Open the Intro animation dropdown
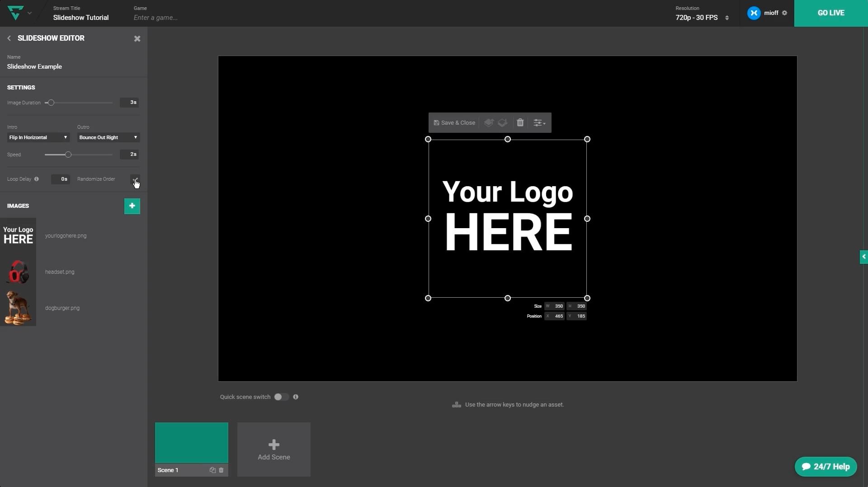Screen dimensions: 868x487 [x=38, y=137]
